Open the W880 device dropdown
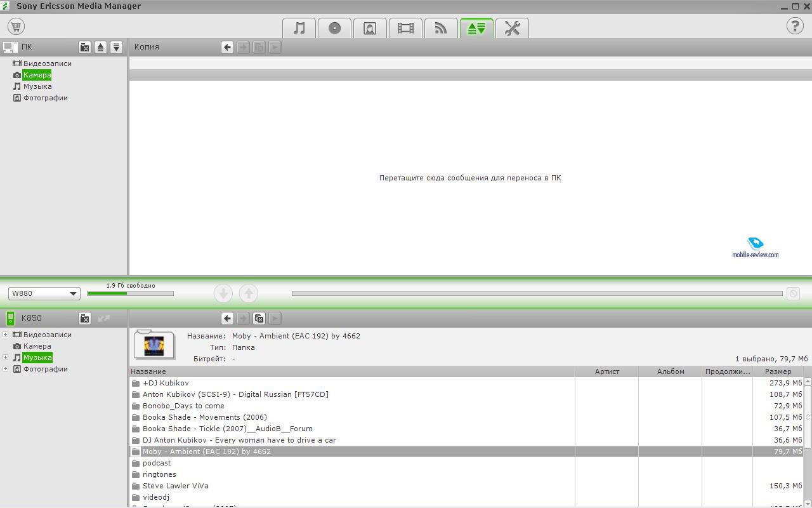The height and width of the screenshot is (508, 812). click(44, 293)
